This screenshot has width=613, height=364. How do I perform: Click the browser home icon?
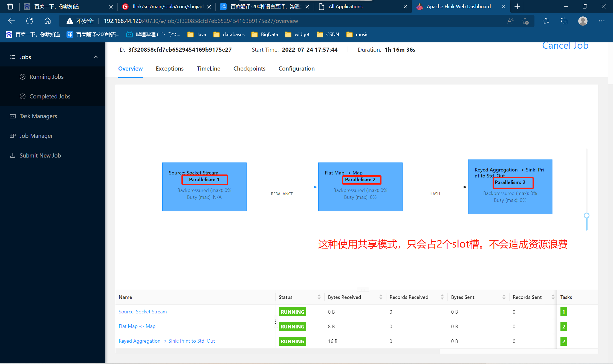click(48, 21)
